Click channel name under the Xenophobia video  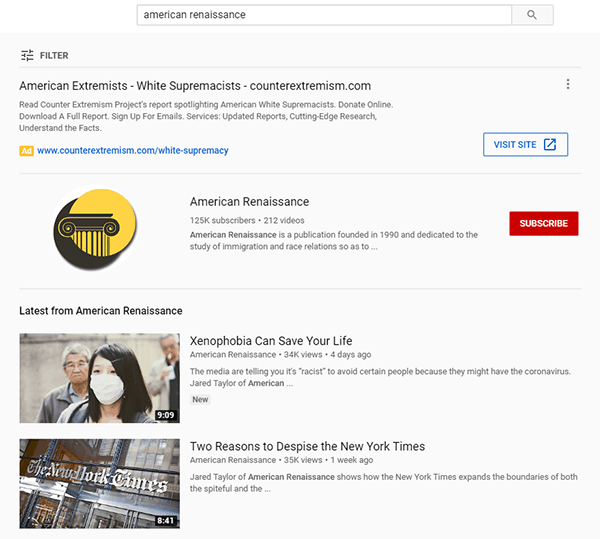point(232,355)
